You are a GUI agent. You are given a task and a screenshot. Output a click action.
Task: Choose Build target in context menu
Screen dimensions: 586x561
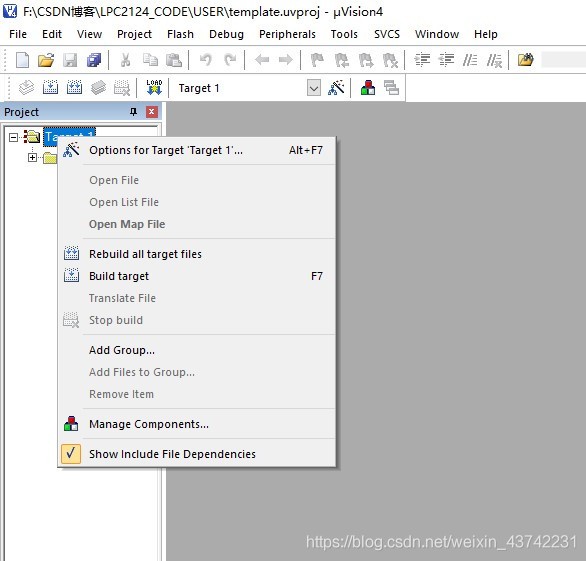point(197,276)
